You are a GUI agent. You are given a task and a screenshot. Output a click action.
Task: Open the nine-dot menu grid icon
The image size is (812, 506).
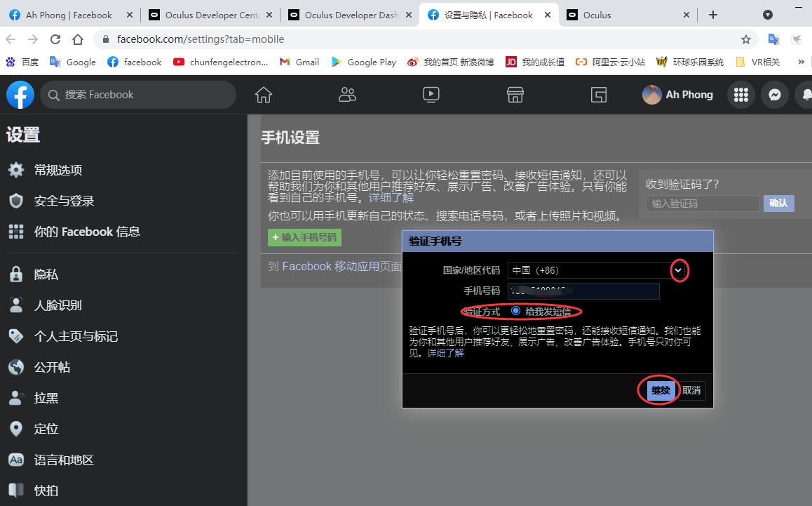[741, 95]
